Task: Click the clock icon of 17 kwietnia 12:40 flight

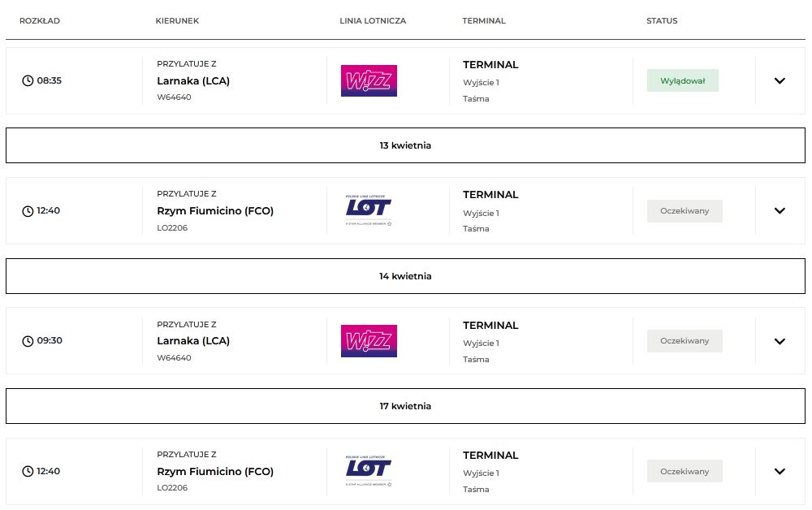Action: point(28,471)
